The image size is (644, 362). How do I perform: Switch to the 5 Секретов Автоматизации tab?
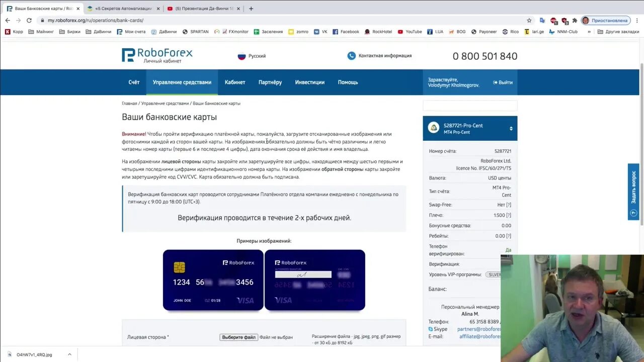point(123,9)
